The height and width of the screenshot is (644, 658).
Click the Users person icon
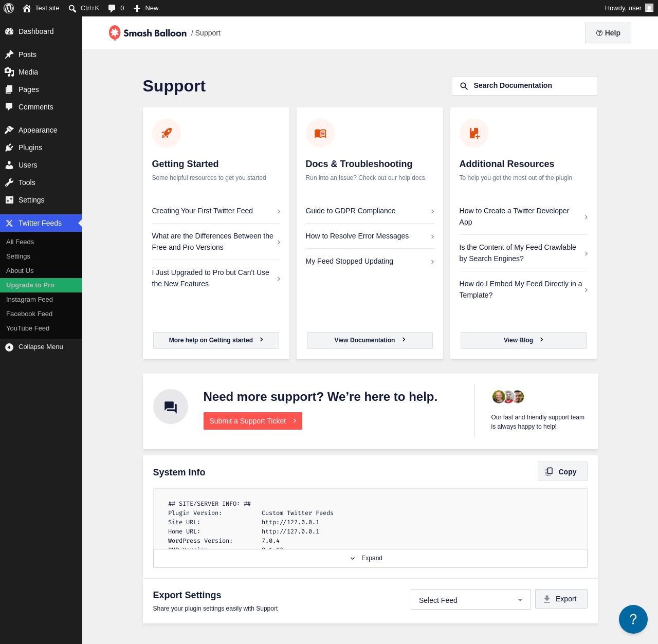9,165
